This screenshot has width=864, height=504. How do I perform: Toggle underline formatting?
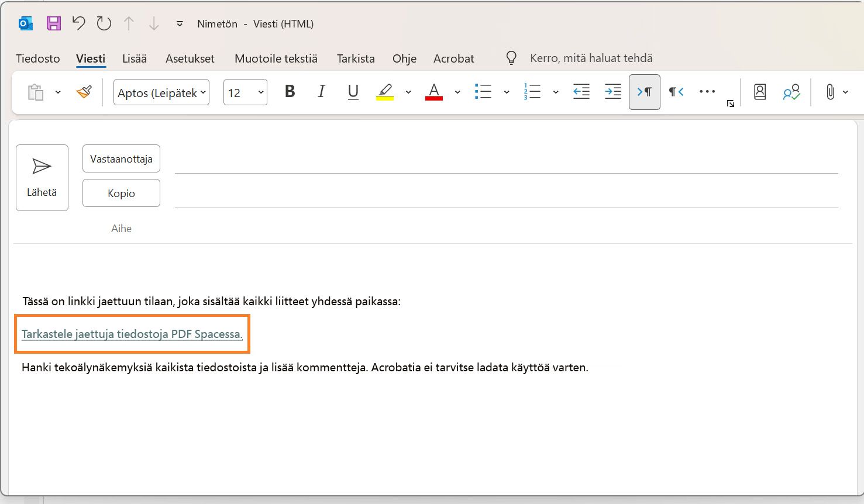(353, 92)
